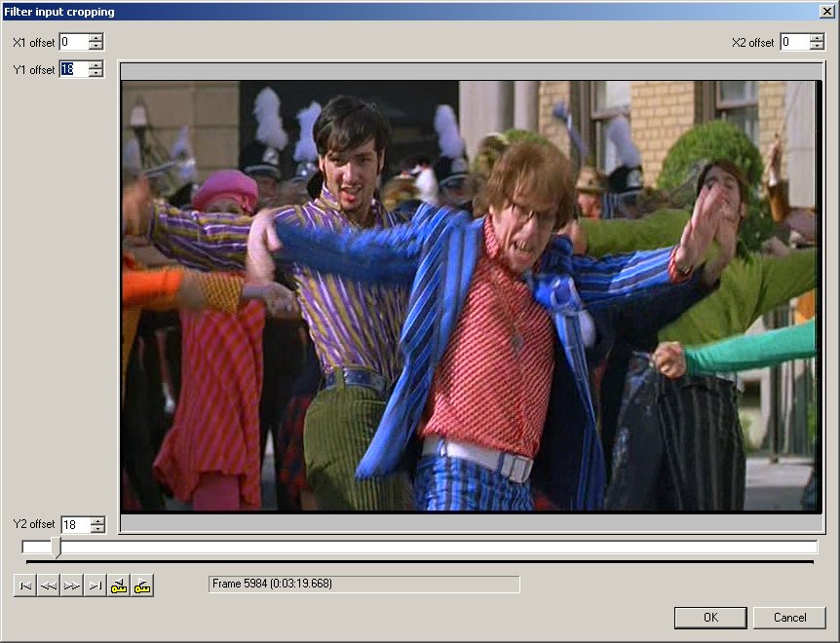Cancel the crop dialog

(x=789, y=618)
